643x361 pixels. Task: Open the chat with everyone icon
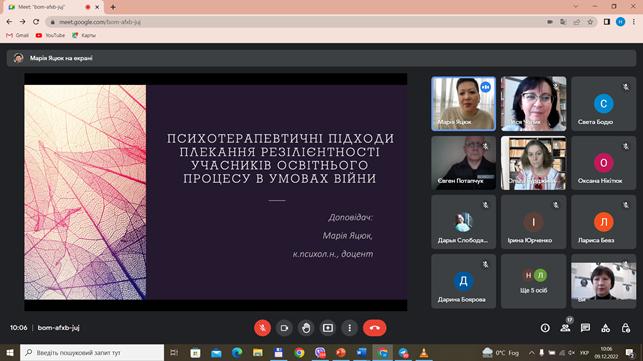(586, 328)
